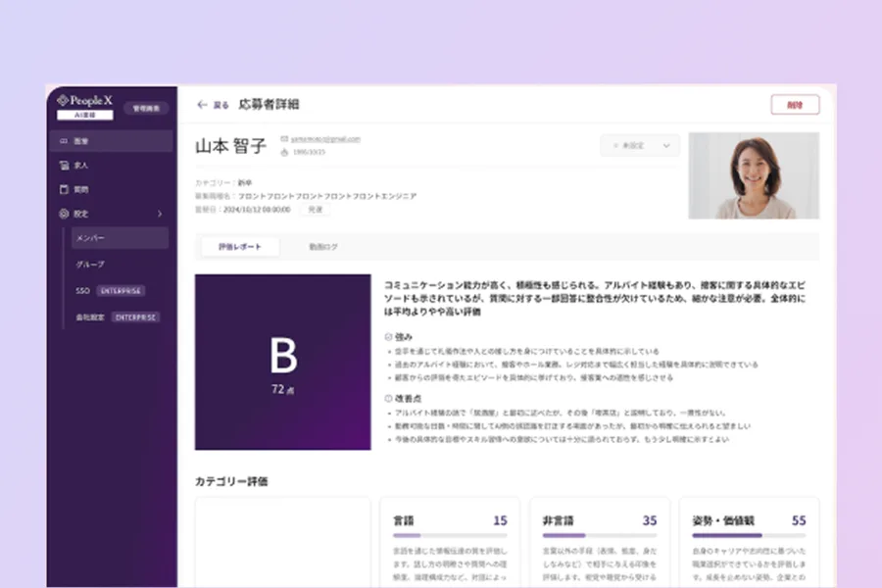Select グループ in the settings submenu
Viewport: 882px width, 588px height.
tap(90, 265)
